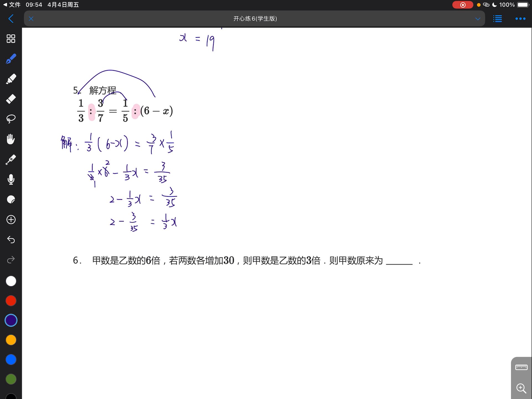
Task: Expand the document title dropdown chevron
Action: click(478, 19)
